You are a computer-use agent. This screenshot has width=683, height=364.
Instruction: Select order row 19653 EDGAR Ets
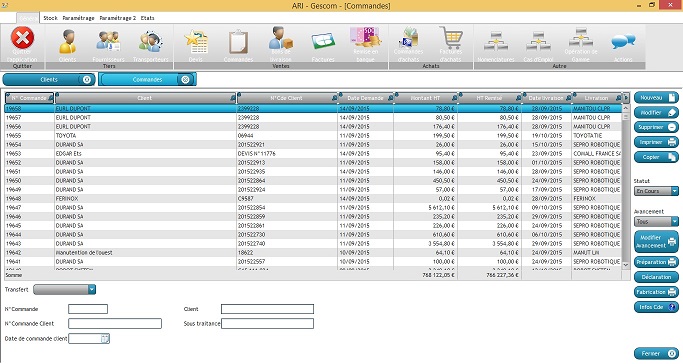(314, 153)
